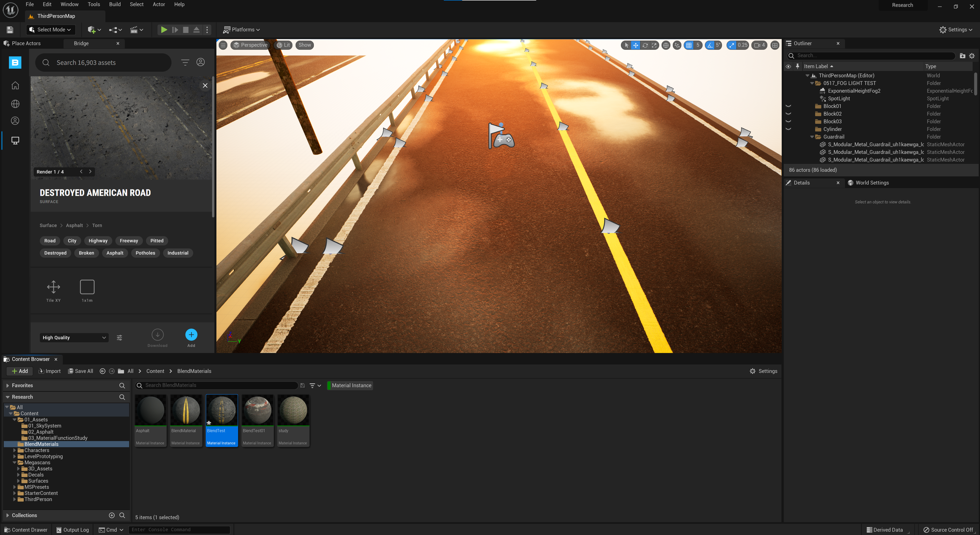Click the Stop simulation button
Image resolution: width=980 pixels, height=535 pixels.
(186, 30)
